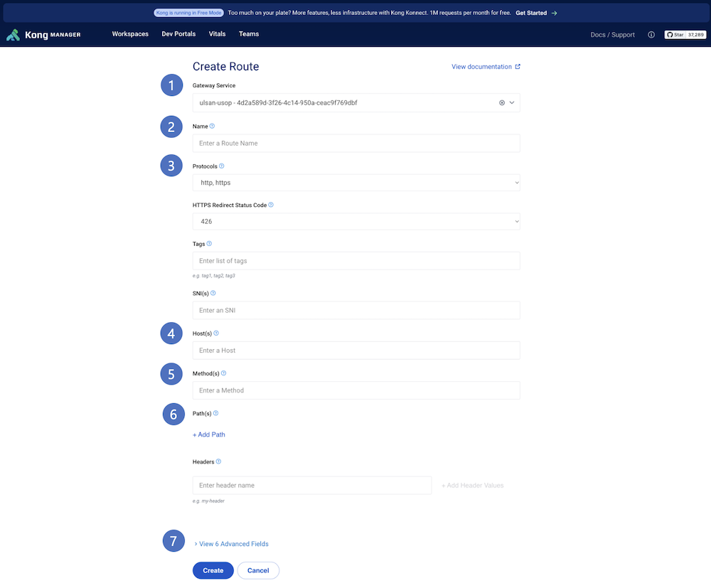Click help icon next to Tags label

(x=209, y=244)
